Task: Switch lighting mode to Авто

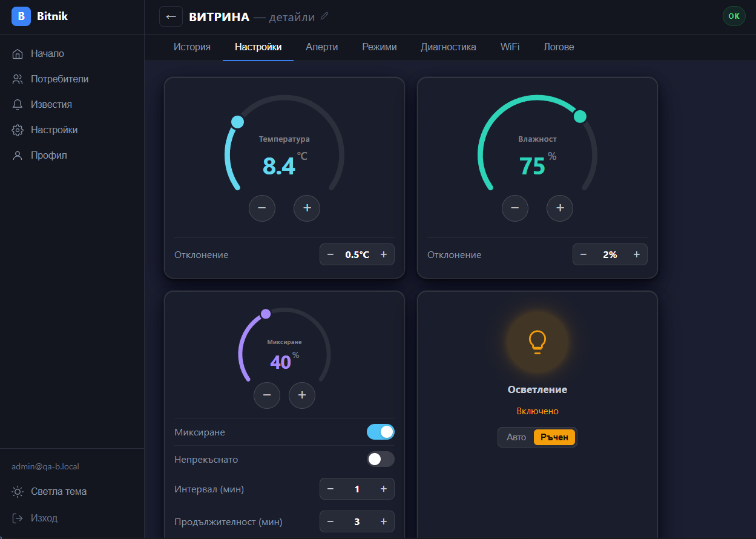Action: tap(516, 437)
